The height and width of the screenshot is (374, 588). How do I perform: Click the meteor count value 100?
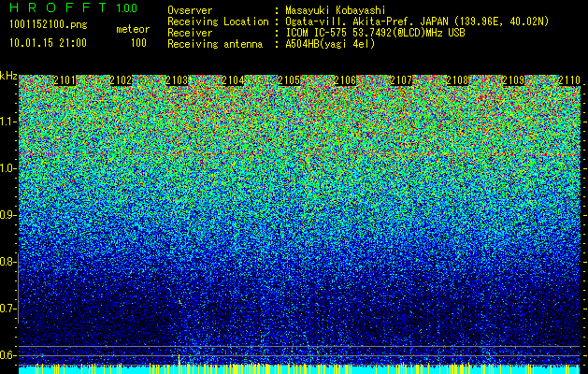pyautogui.click(x=138, y=43)
